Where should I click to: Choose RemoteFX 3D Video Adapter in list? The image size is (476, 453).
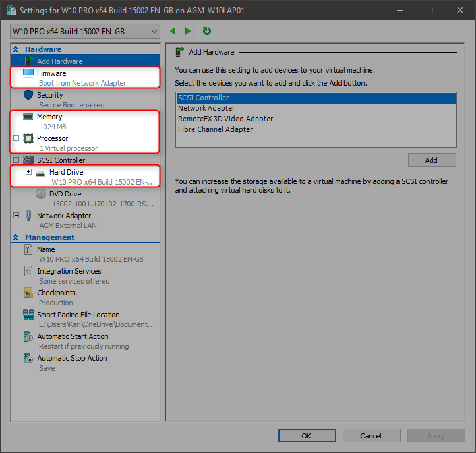click(x=316, y=119)
